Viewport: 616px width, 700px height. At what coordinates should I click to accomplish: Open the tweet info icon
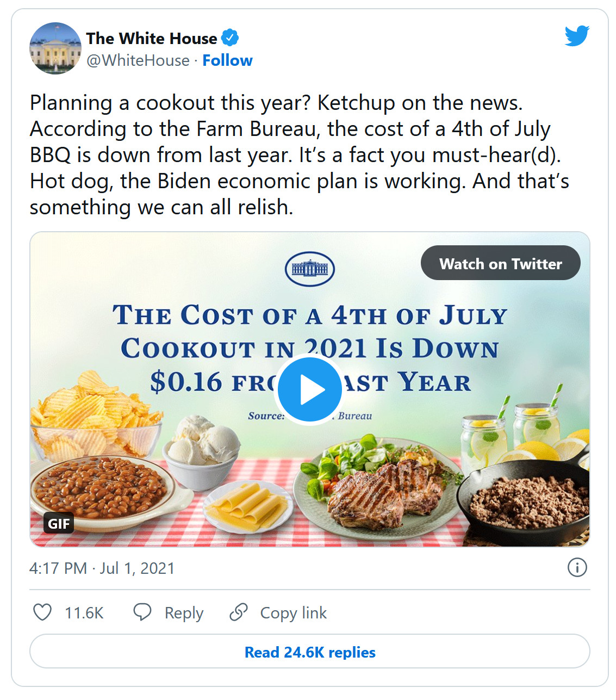coord(577,567)
